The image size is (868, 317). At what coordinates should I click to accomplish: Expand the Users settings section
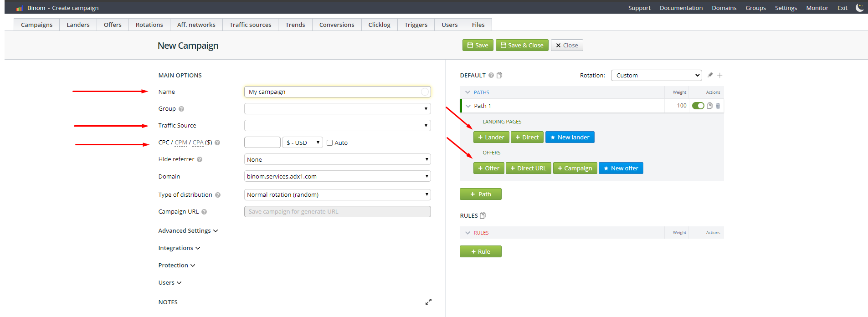(170, 283)
